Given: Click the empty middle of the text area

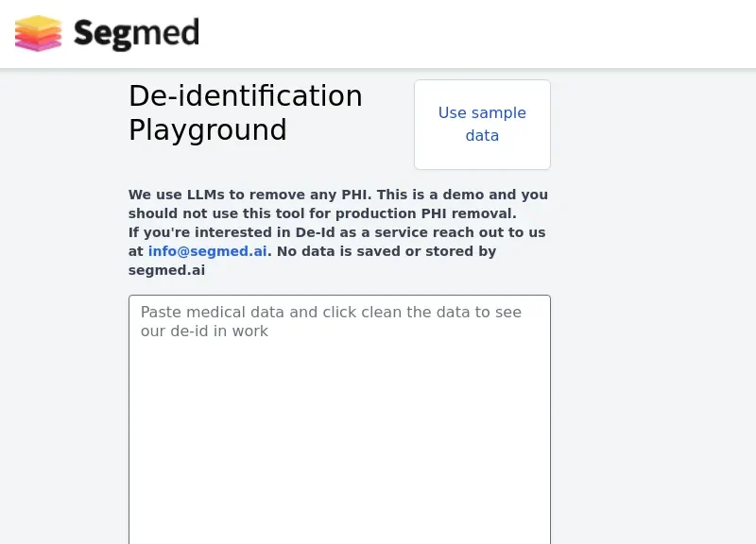Looking at the screenshot, I should 339,434.
